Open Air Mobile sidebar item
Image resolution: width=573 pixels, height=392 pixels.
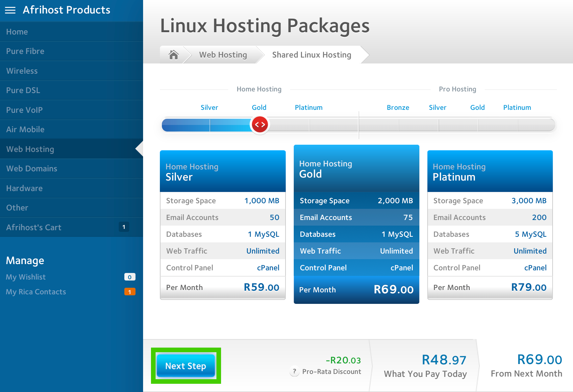25,130
